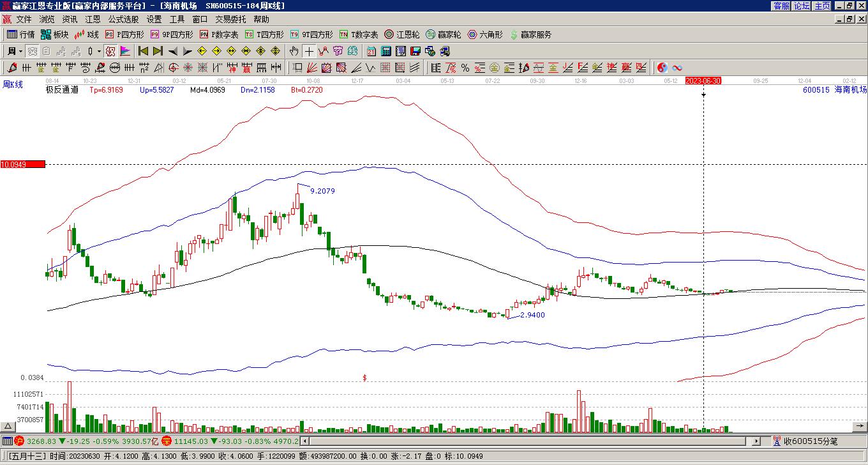This screenshot has height=465, width=868.
Task: Toggle the crosshair cursor tool
Action: [309, 51]
